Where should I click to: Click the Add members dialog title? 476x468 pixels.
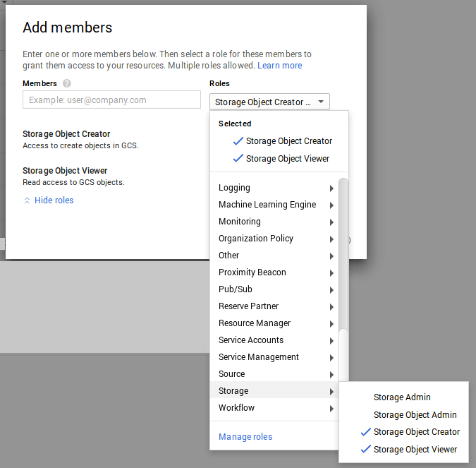click(x=68, y=28)
